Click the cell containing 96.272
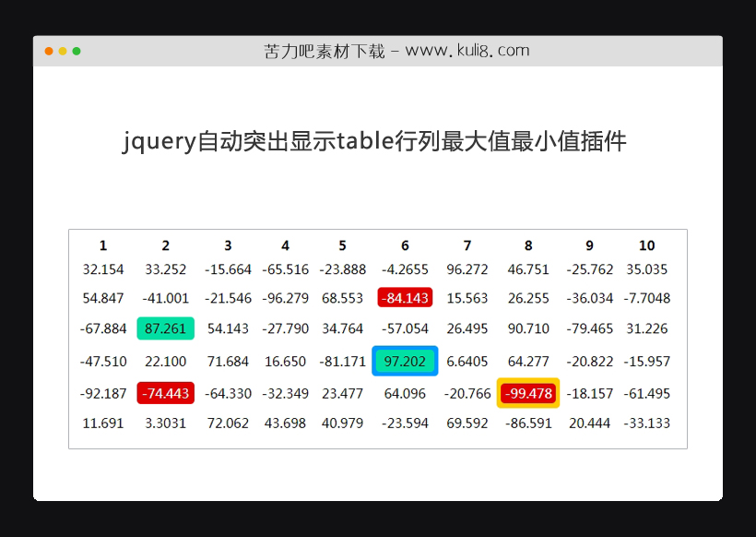756x537 pixels. (467, 269)
